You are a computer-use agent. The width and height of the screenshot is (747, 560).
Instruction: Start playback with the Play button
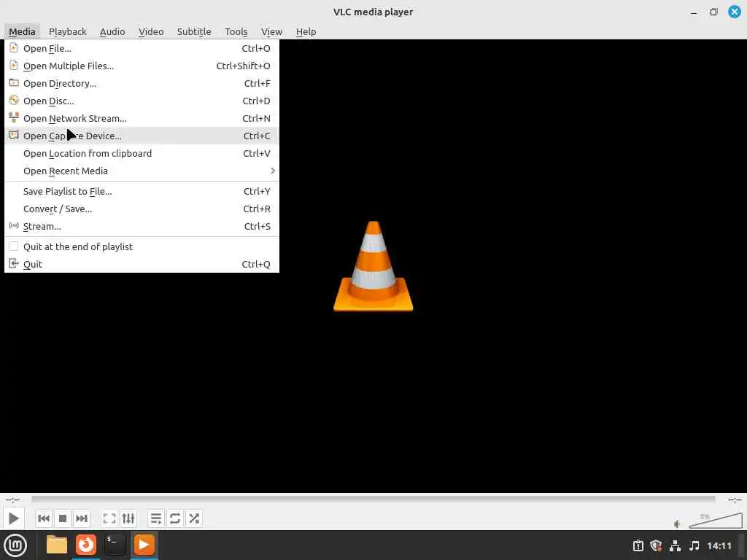pyautogui.click(x=14, y=518)
